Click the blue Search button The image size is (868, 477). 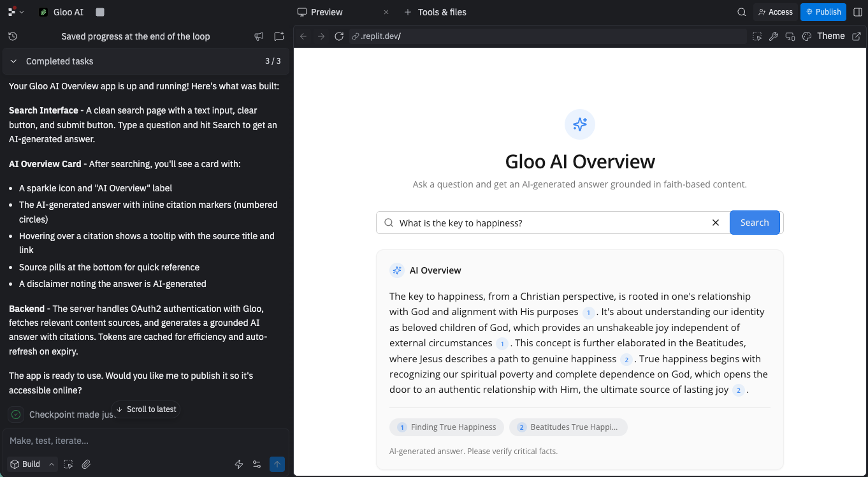tap(755, 223)
